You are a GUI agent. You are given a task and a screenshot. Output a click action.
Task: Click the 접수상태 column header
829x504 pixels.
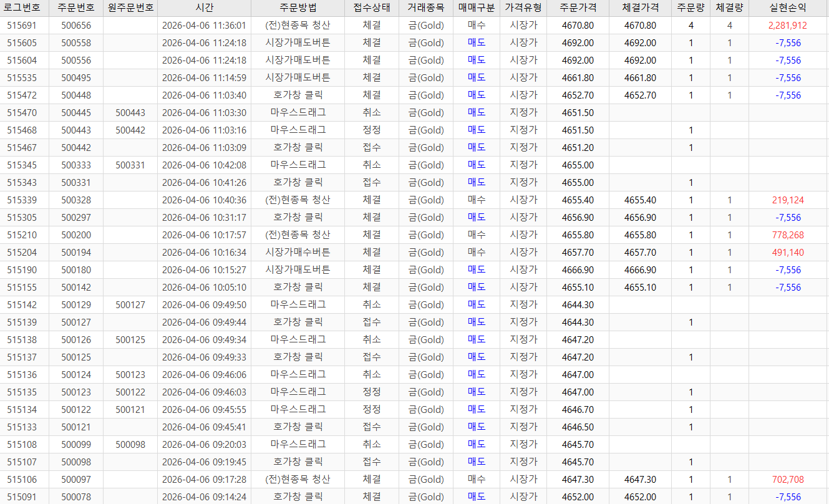click(372, 8)
